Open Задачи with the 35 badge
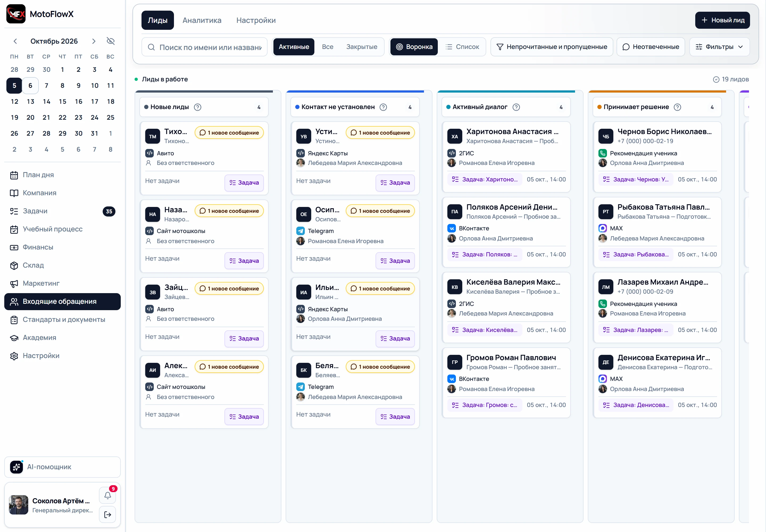 62,211
